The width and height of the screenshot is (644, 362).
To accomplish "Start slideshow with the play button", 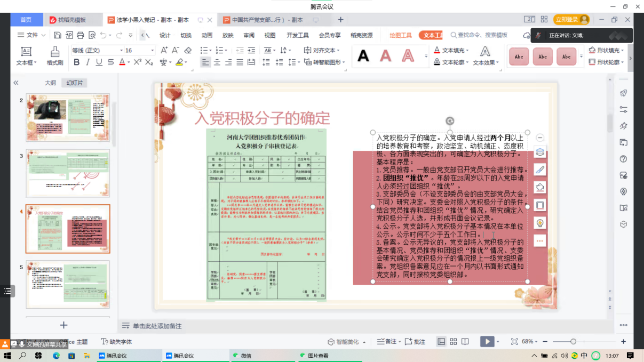I will (x=486, y=341).
